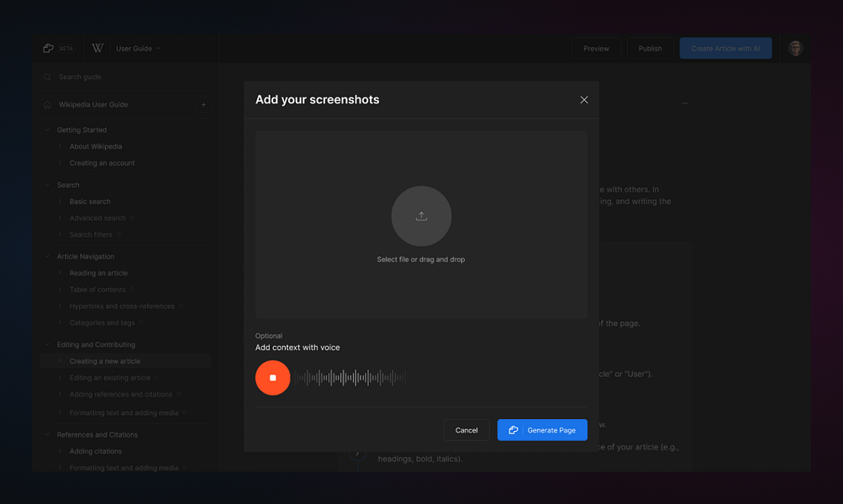
Task: Click the app logo beside the BETA badge
Action: (x=48, y=49)
